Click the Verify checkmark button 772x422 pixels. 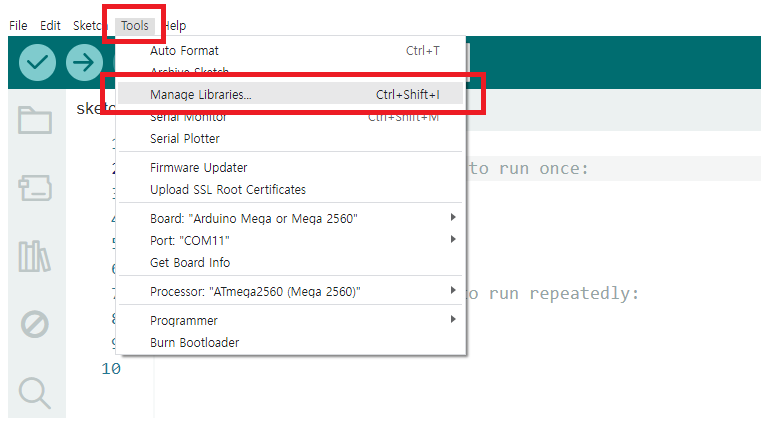point(37,63)
